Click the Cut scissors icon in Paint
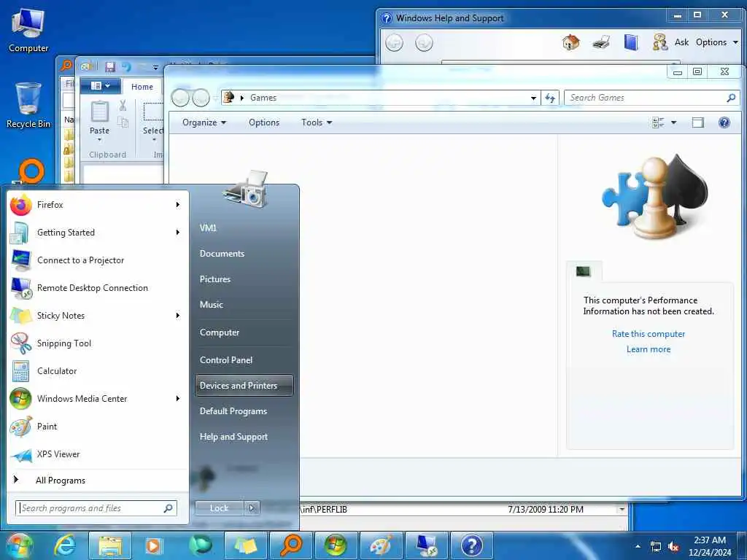The image size is (747, 560). (x=123, y=105)
